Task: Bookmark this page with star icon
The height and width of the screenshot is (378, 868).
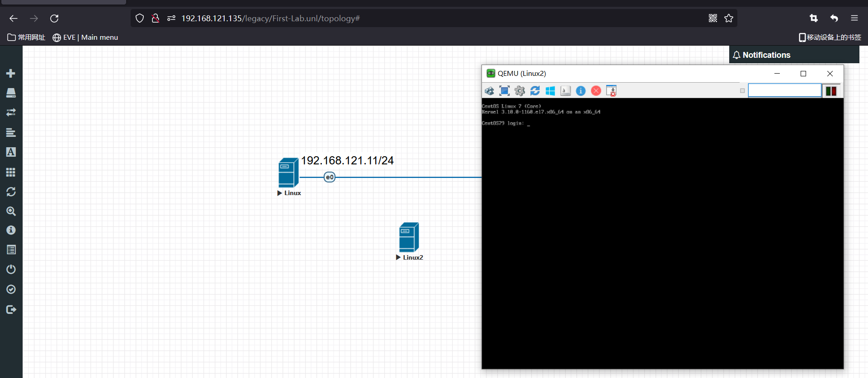Action: click(x=729, y=18)
